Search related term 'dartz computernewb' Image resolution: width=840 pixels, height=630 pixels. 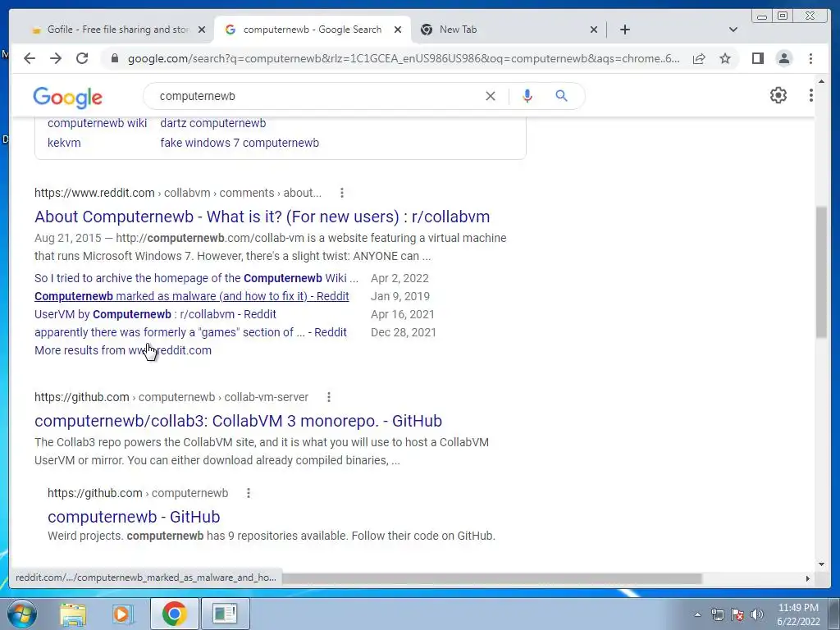coord(212,123)
